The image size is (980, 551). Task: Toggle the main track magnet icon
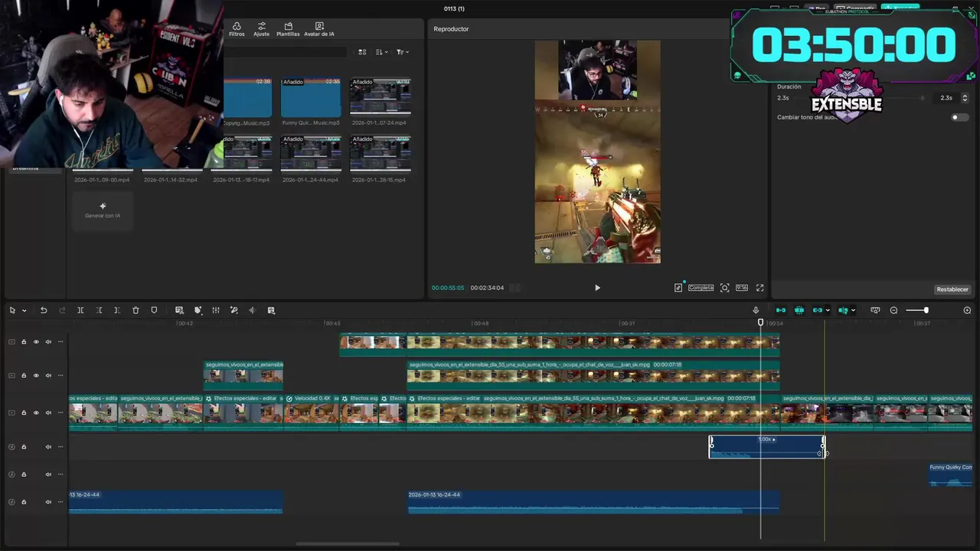(x=781, y=310)
